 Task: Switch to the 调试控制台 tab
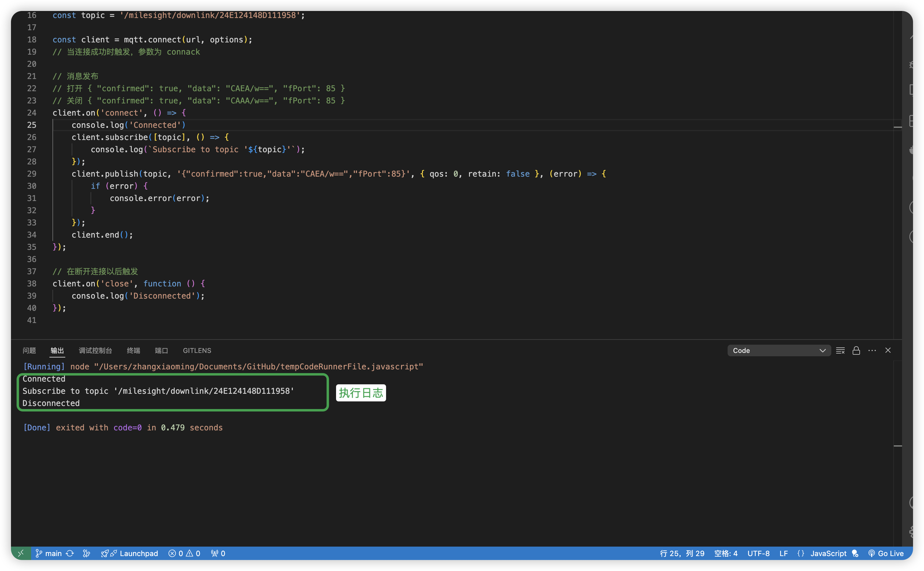coord(95,350)
